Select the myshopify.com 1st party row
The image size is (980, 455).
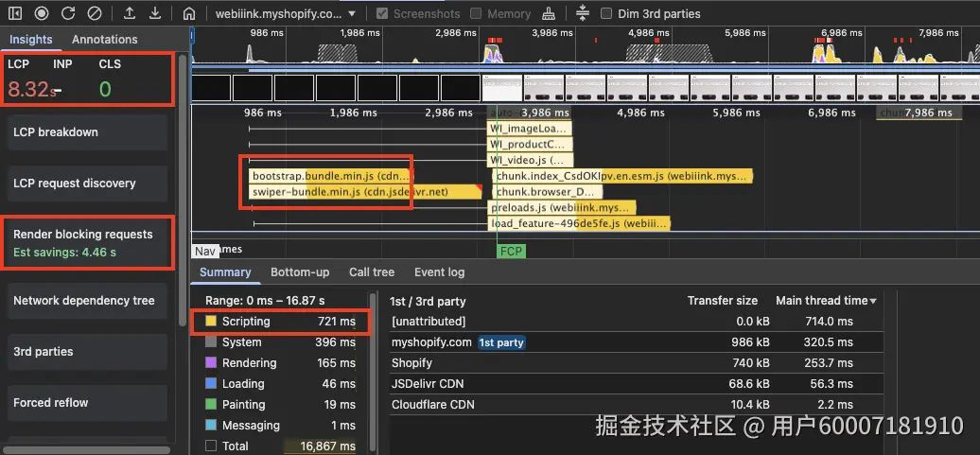(x=636, y=341)
